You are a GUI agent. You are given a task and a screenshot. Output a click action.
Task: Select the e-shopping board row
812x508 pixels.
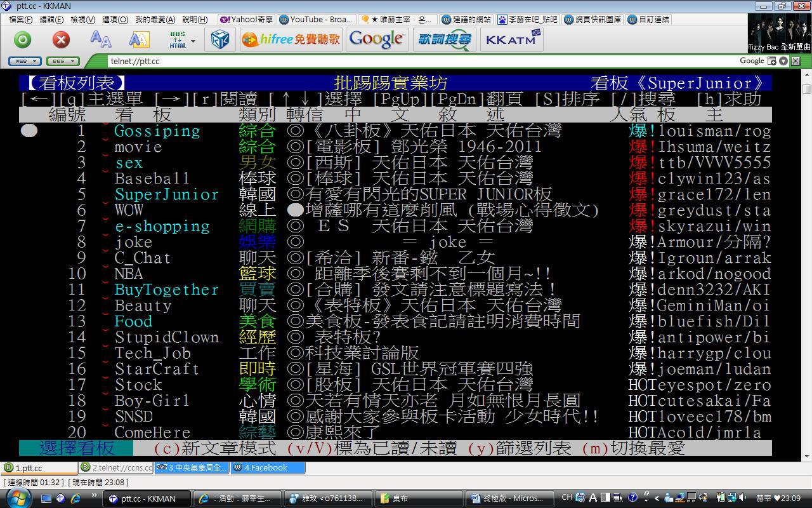point(396,226)
